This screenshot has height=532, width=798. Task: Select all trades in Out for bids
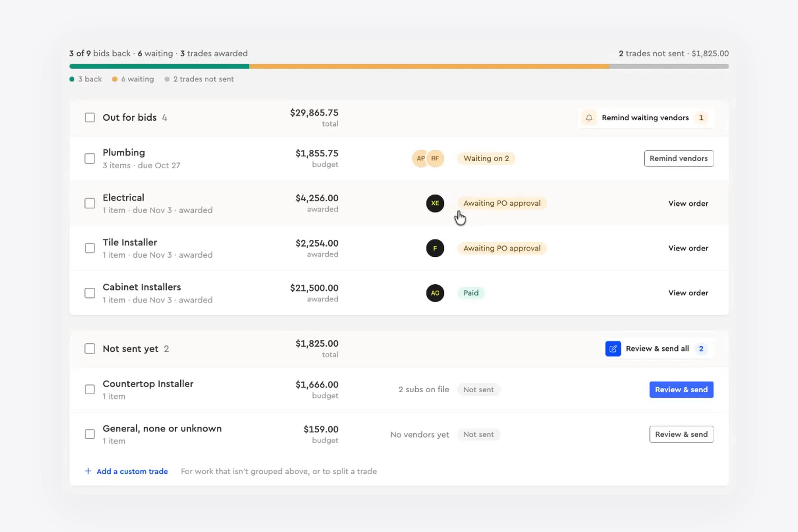pyautogui.click(x=89, y=117)
